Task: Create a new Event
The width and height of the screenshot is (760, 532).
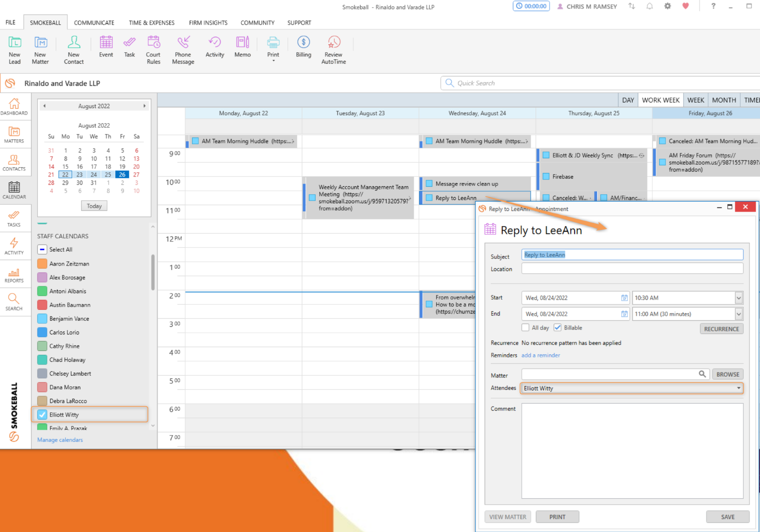Action: [106, 47]
